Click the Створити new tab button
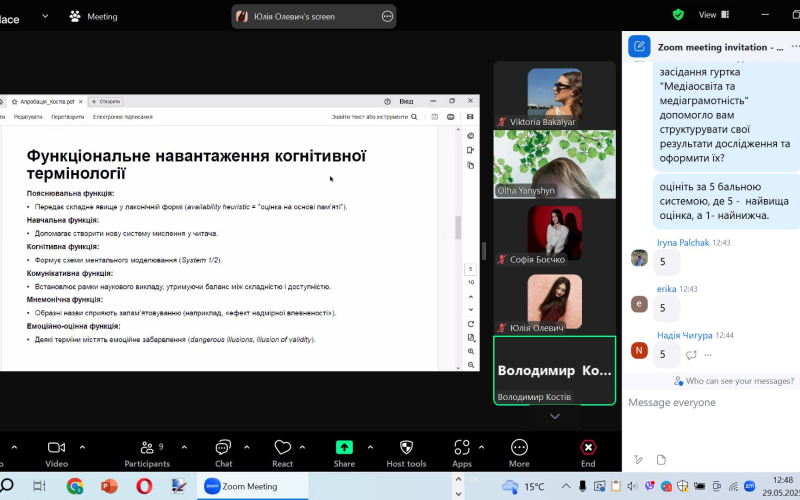 click(x=106, y=102)
